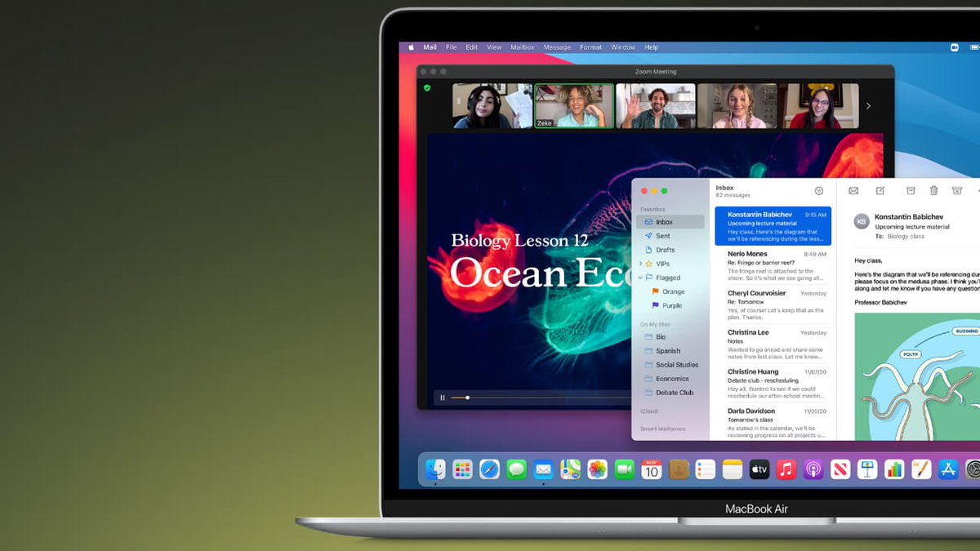Viewport: 980px width, 551px height.
Task: Open Contacts from the Dock
Action: click(679, 469)
